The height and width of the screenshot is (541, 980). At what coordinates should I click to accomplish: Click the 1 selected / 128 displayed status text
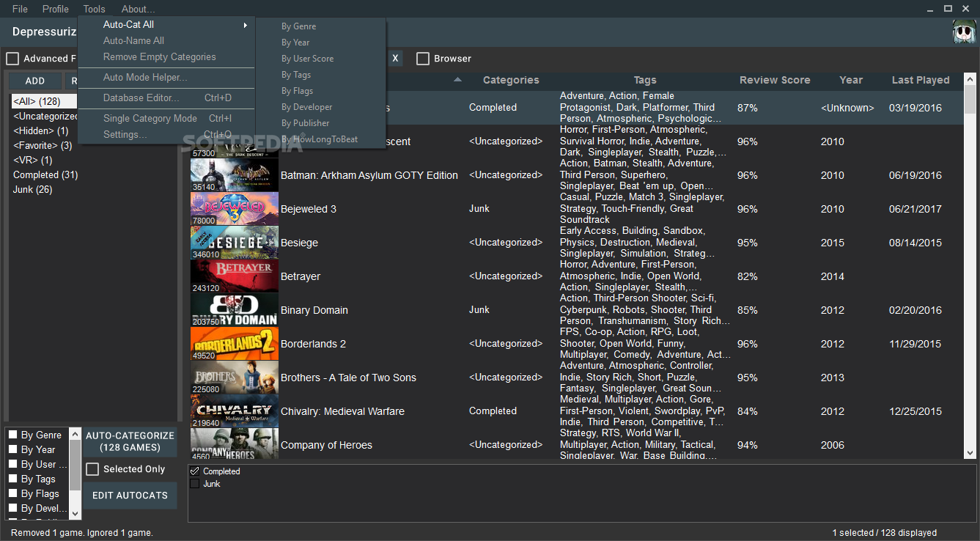tap(884, 533)
